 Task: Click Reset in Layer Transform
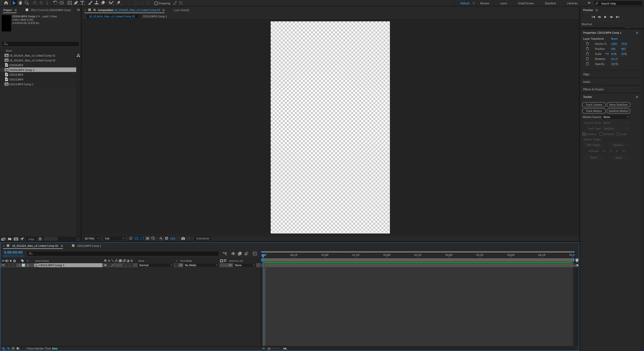614,39
